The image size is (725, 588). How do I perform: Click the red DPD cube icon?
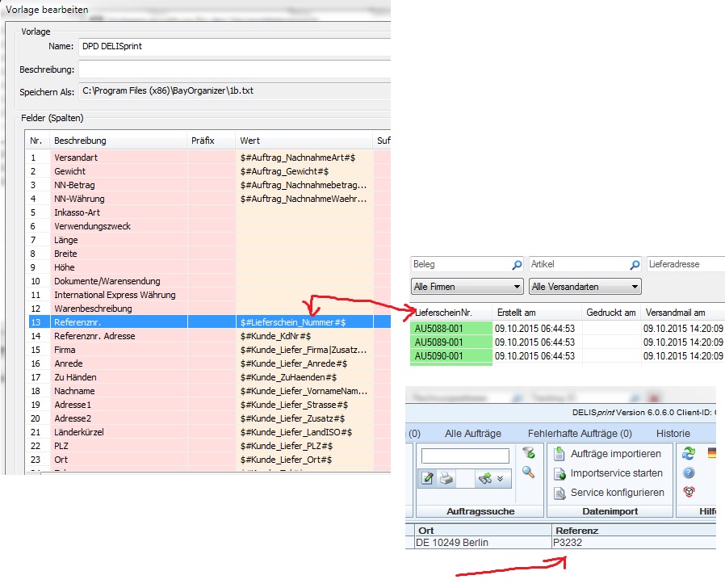pyautogui.click(x=689, y=492)
